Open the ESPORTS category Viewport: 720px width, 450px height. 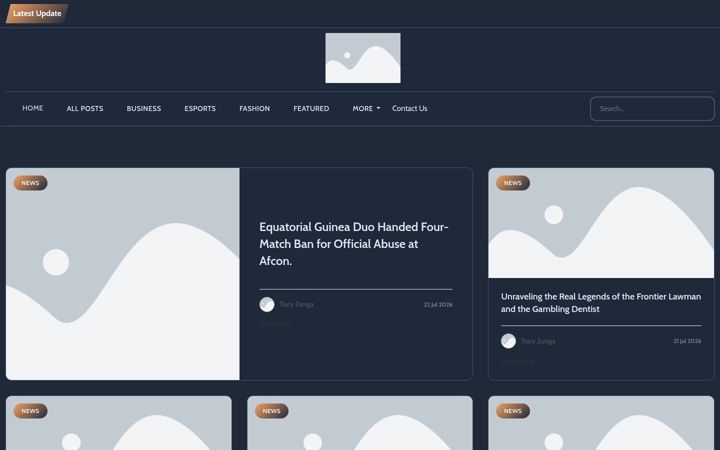[x=200, y=108]
